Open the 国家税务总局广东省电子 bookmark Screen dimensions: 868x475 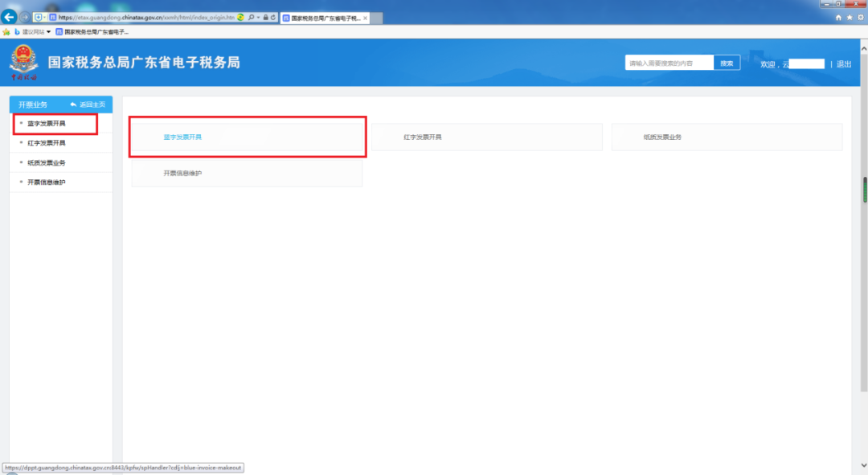click(x=92, y=32)
